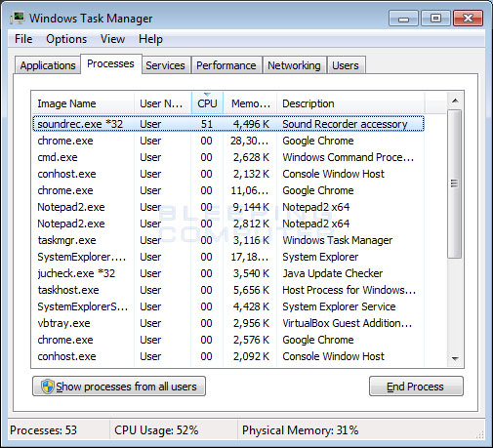The width and height of the screenshot is (493, 448).
Task: Click the scroll up arrow of process list
Action: point(455,101)
